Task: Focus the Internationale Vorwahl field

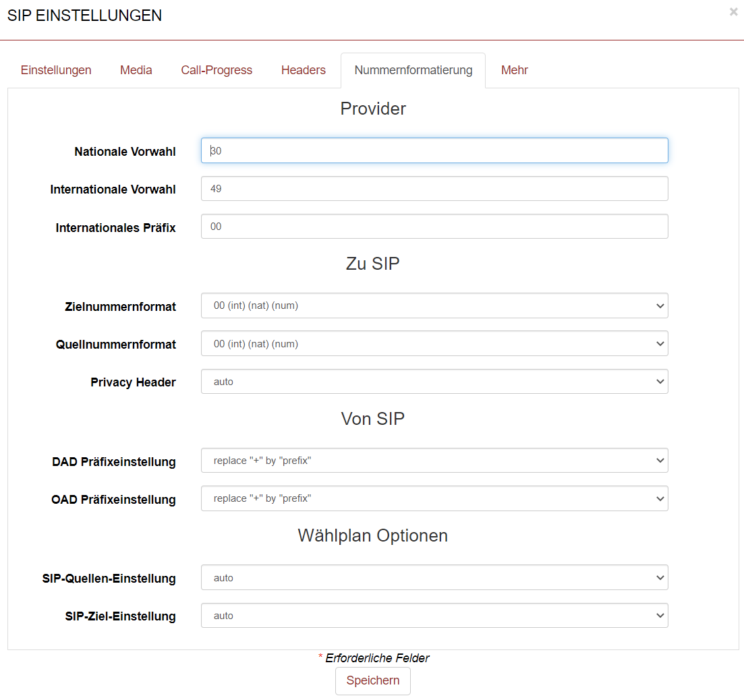Action: tap(434, 189)
